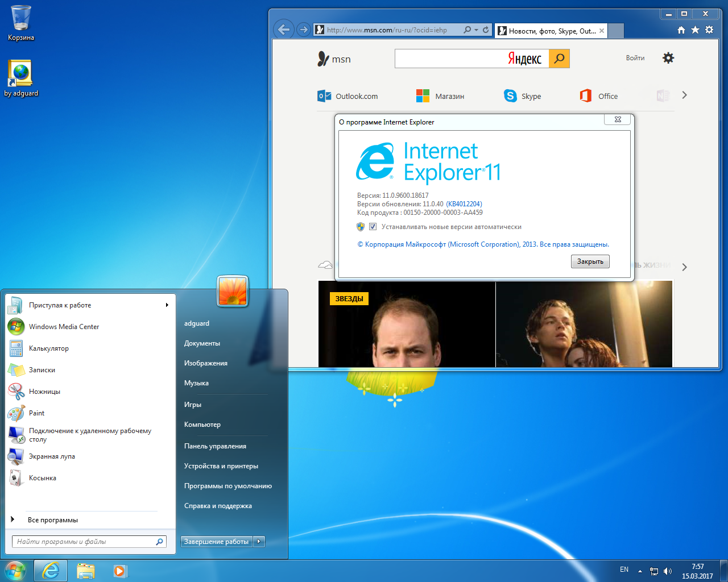728x582 pixels.
Task: Click into the Yandex search box
Action: click(x=472, y=59)
